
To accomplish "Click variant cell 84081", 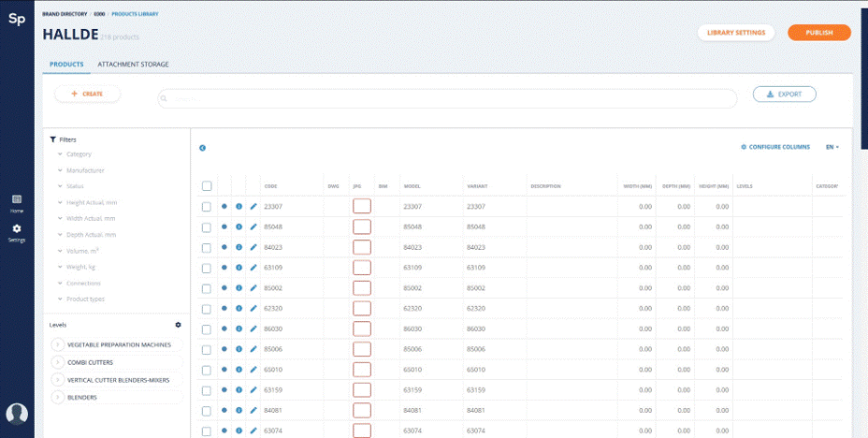I will coord(476,410).
